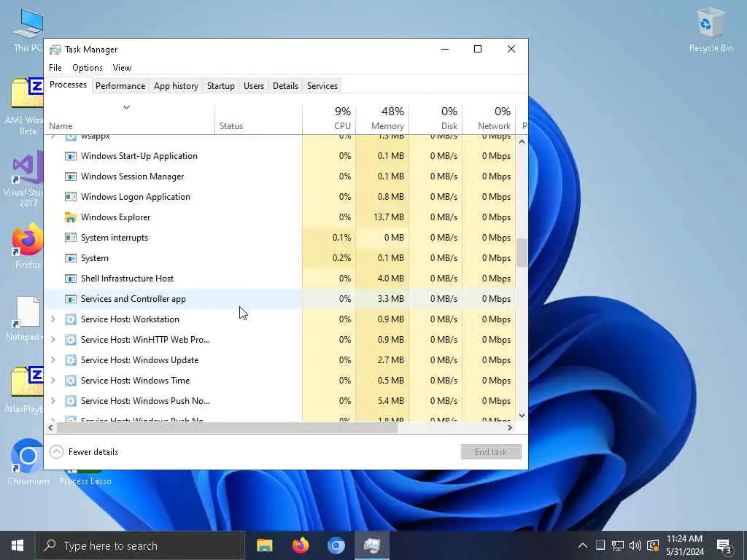Click the gear icon for Service Host: Windows Update

pyautogui.click(x=71, y=360)
